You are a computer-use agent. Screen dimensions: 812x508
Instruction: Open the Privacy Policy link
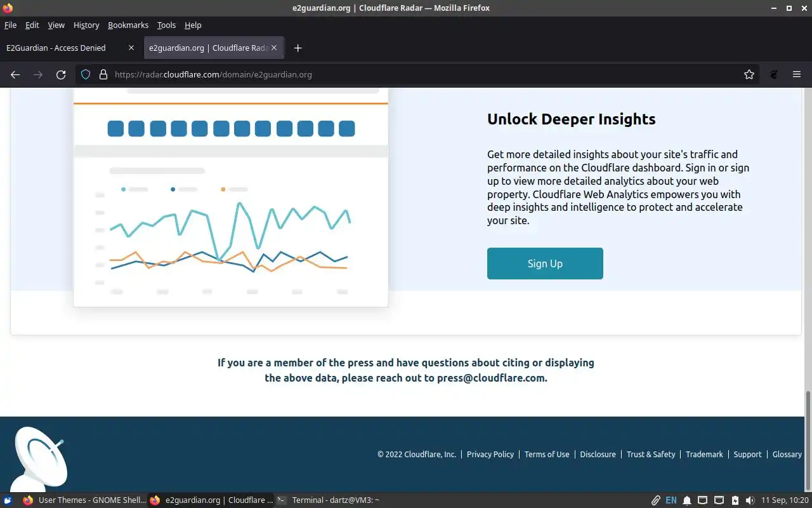[490, 455]
